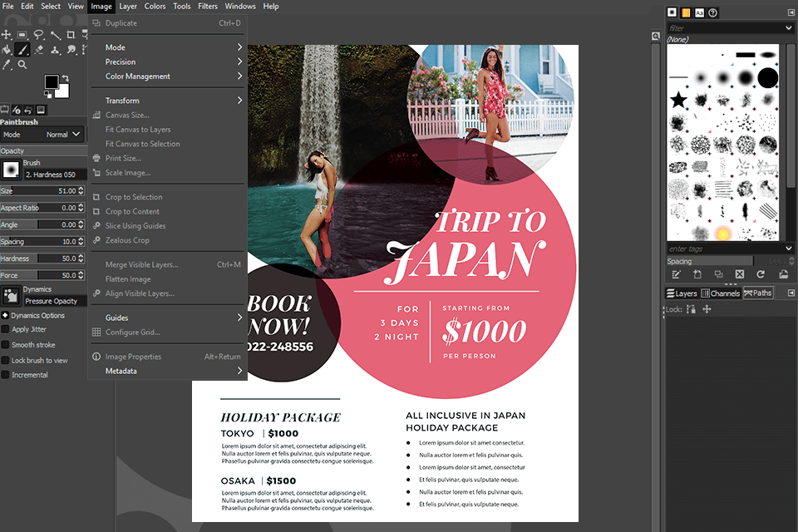Click the refresh brushes icon
The height and width of the screenshot is (532, 798).
760,274
